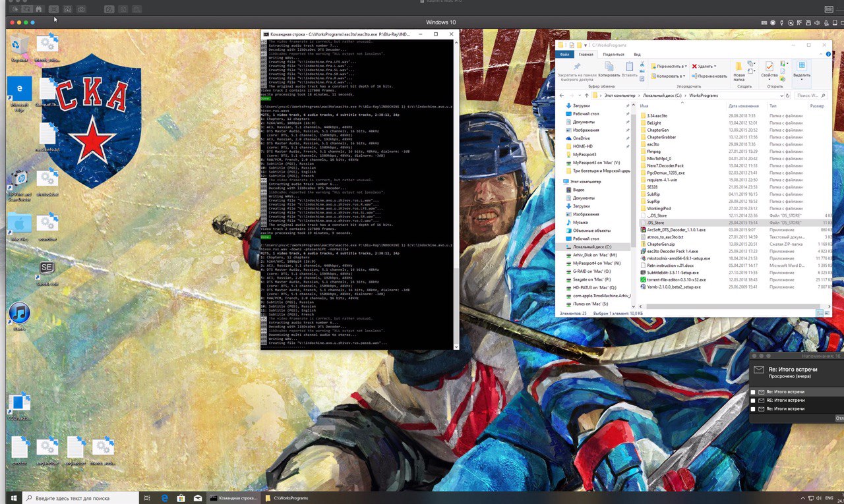Switch to the Поделиться ribbon tab

point(615,54)
